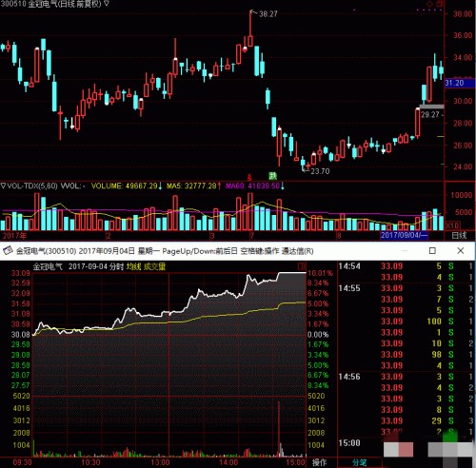Toggle the MA60 volume indicator line

pyautogui.click(x=252, y=185)
